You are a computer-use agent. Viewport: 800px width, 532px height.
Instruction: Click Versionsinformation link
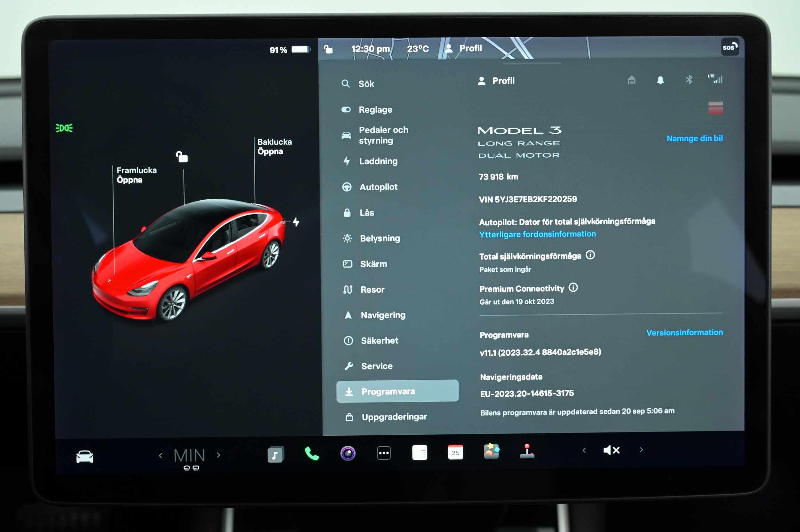tap(684, 332)
